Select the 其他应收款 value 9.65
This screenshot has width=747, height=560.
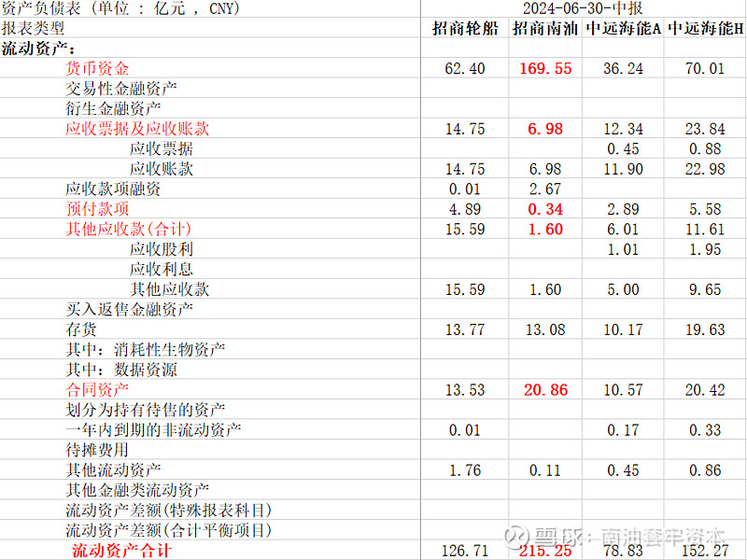click(705, 289)
